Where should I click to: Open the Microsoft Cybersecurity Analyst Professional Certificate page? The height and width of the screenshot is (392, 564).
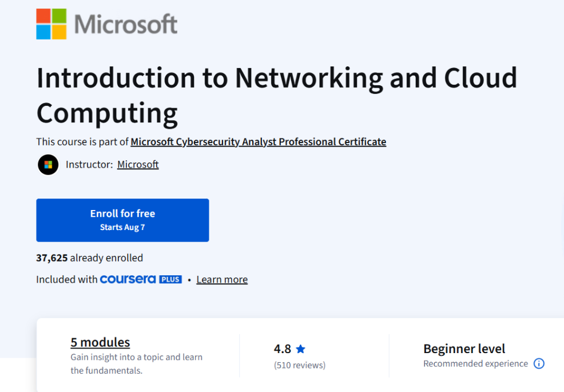pyautogui.click(x=258, y=141)
